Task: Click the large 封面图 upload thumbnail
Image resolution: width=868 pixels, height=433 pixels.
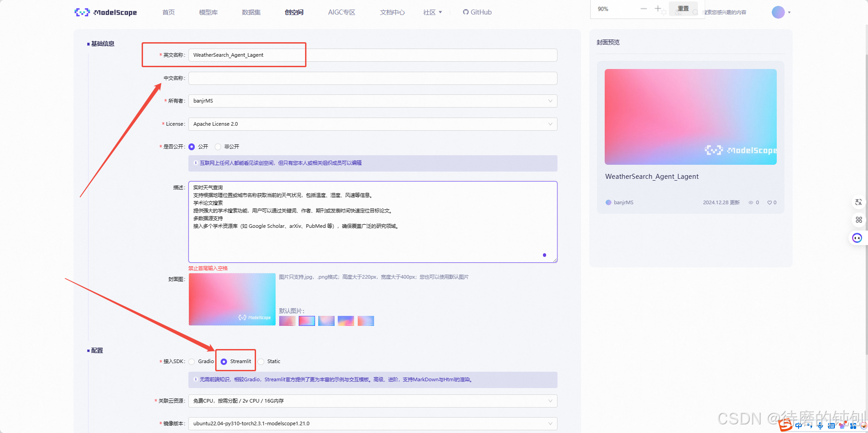Action: 232,299
